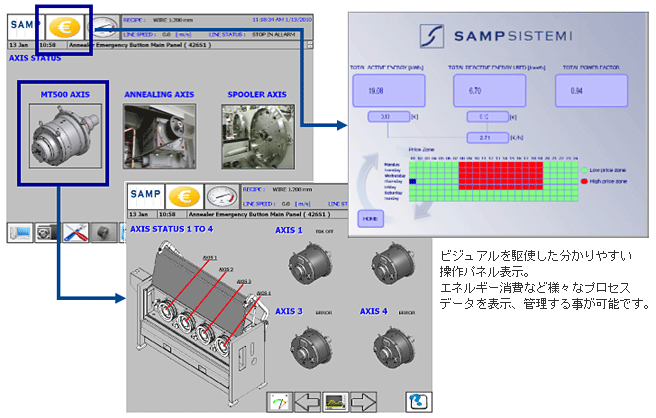
Task: Click the 11:08:34 AM 1/13/2010 timestamp
Action: click(x=282, y=20)
